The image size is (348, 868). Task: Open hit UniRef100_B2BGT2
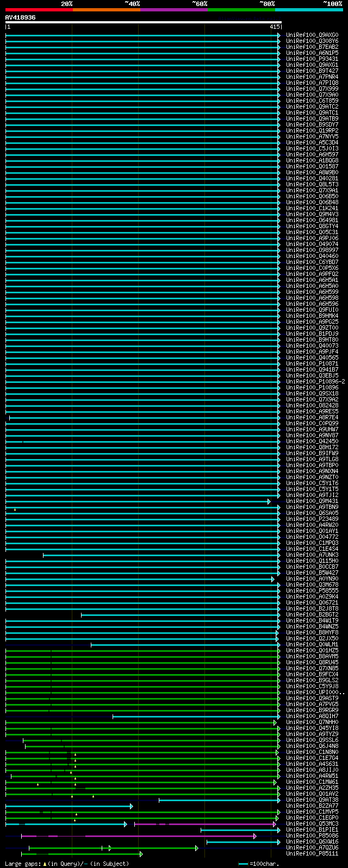(x=312, y=615)
